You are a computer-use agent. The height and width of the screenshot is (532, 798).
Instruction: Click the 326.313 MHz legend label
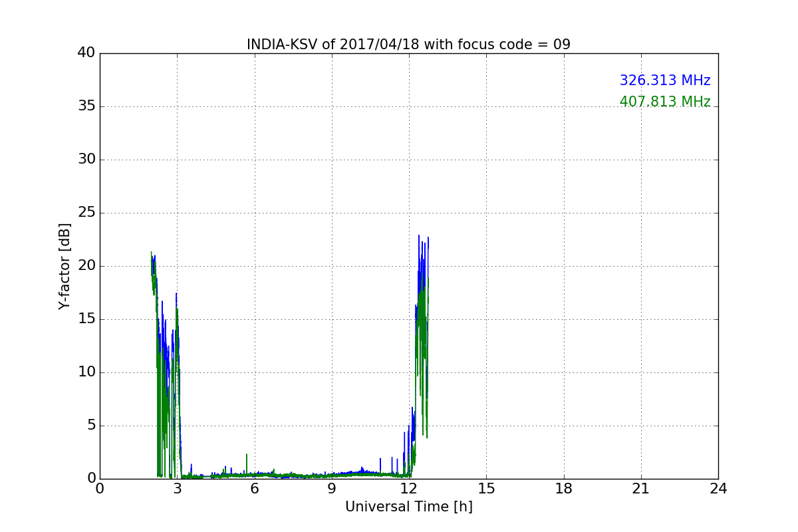665,80
